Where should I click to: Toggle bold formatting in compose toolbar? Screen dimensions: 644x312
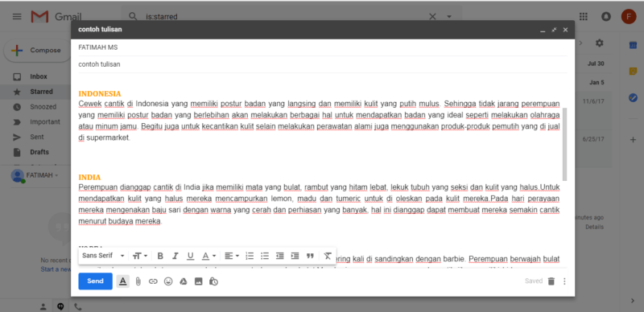click(160, 256)
